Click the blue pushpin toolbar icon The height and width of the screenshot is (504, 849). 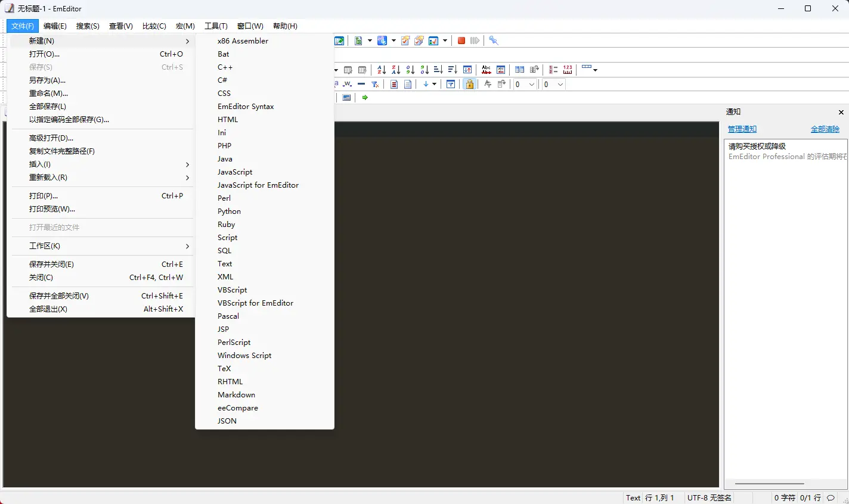click(x=493, y=41)
